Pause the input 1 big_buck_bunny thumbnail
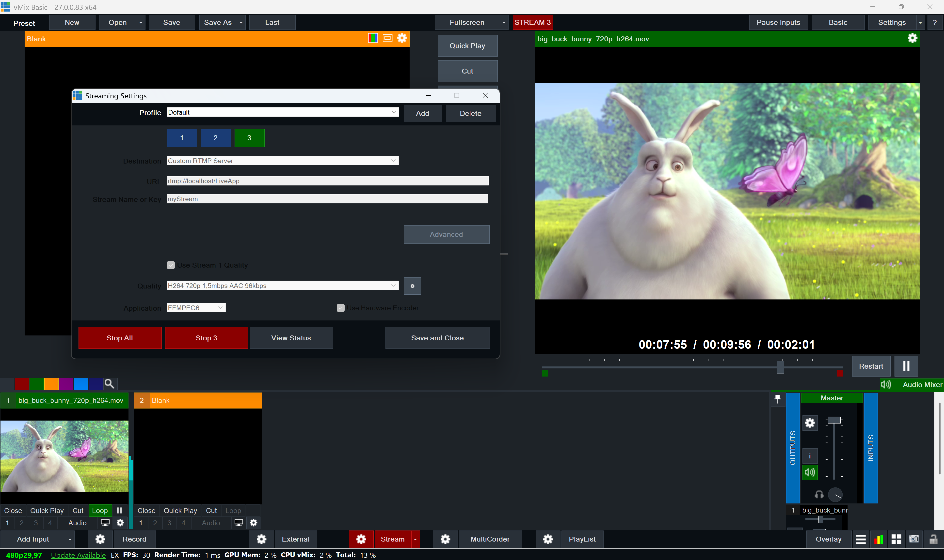 119,510
